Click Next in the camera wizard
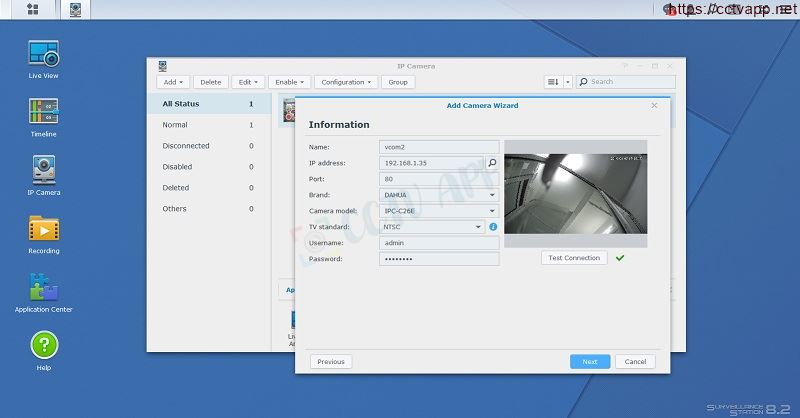Viewport: 800px width, 418px height. pyautogui.click(x=589, y=362)
